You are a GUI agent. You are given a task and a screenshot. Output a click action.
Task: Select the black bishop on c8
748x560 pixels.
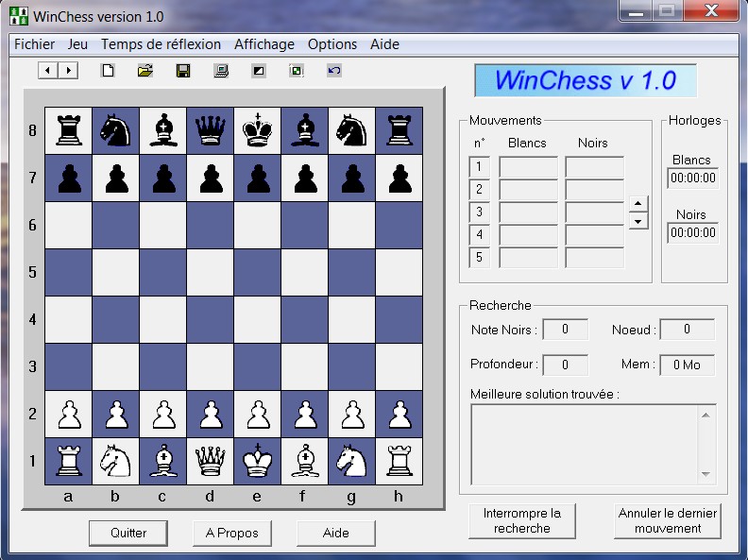point(163,130)
